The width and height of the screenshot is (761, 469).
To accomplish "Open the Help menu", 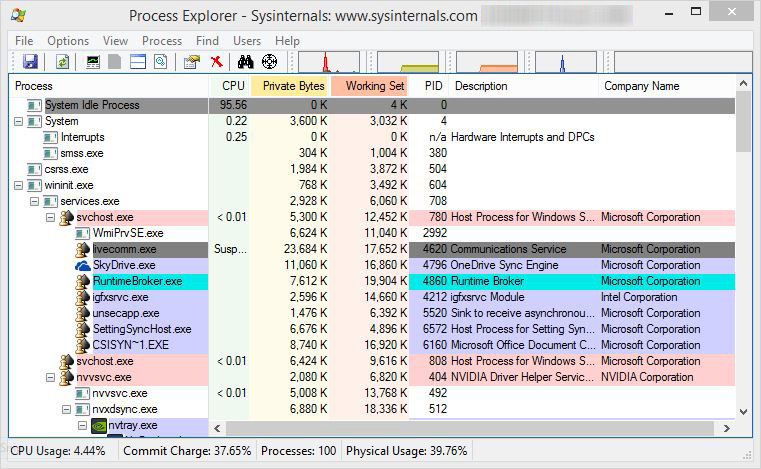I will 287,41.
